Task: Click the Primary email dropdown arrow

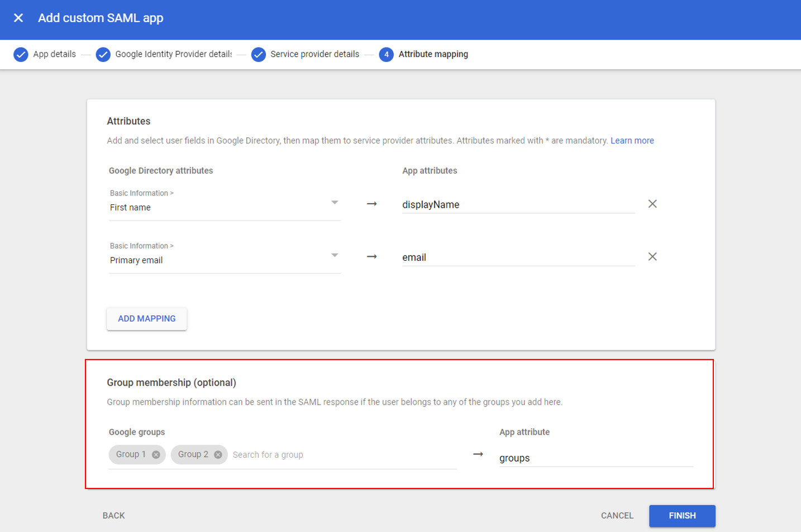Action: (x=335, y=255)
